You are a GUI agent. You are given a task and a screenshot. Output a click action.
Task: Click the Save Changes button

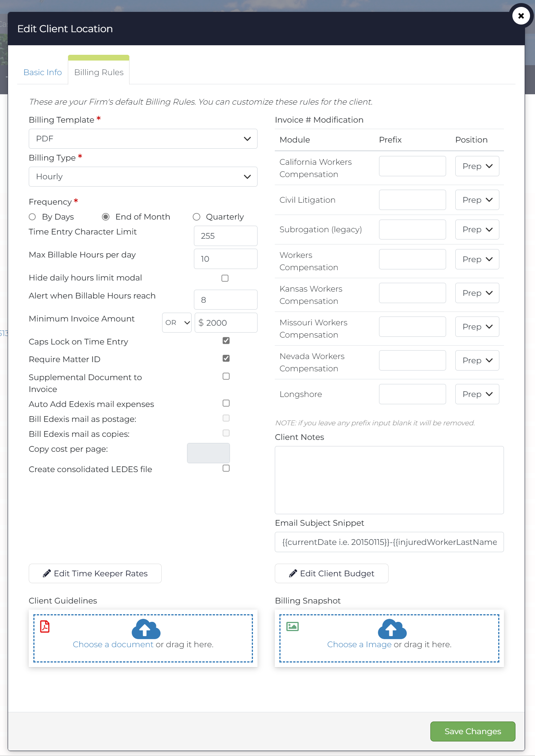point(473,731)
